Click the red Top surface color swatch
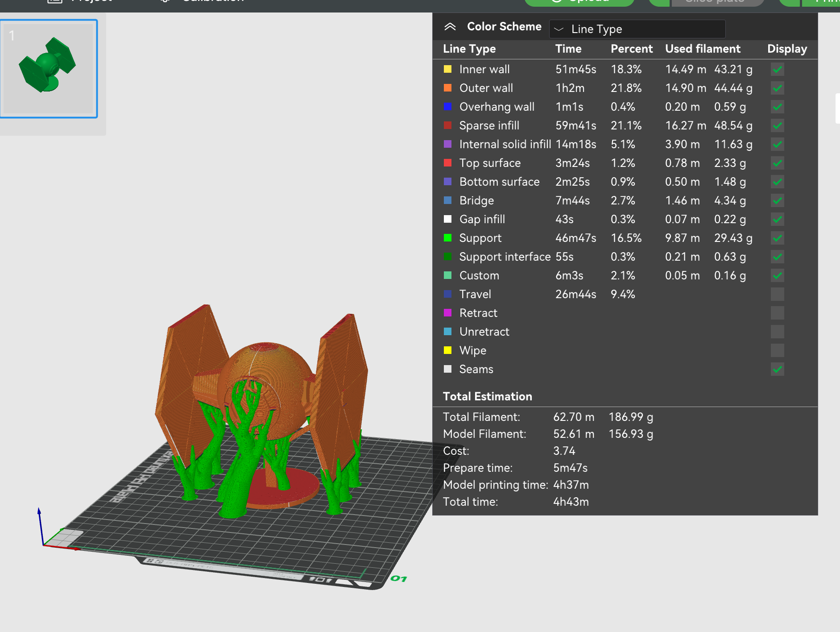Viewport: 840px width, 632px height. tap(447, 163)
